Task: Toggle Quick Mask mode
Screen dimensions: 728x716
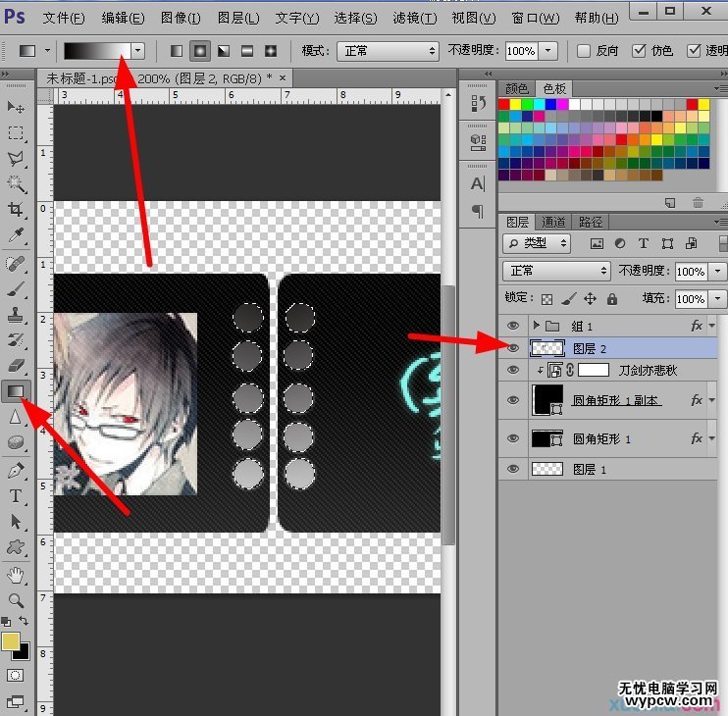Action: [15, 675]
